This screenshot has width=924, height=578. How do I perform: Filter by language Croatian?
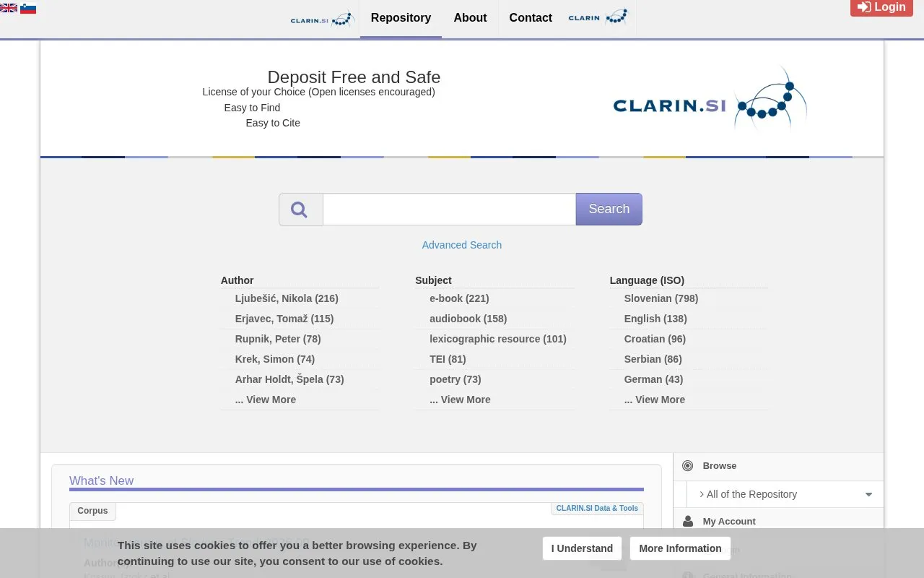(655, 339)
